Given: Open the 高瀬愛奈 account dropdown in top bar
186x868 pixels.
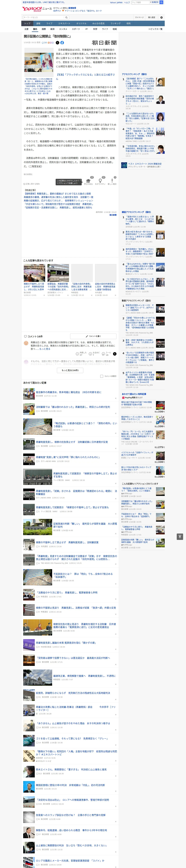Looking at the screenshot, I should pyautogui.click(x=154, y=2).
